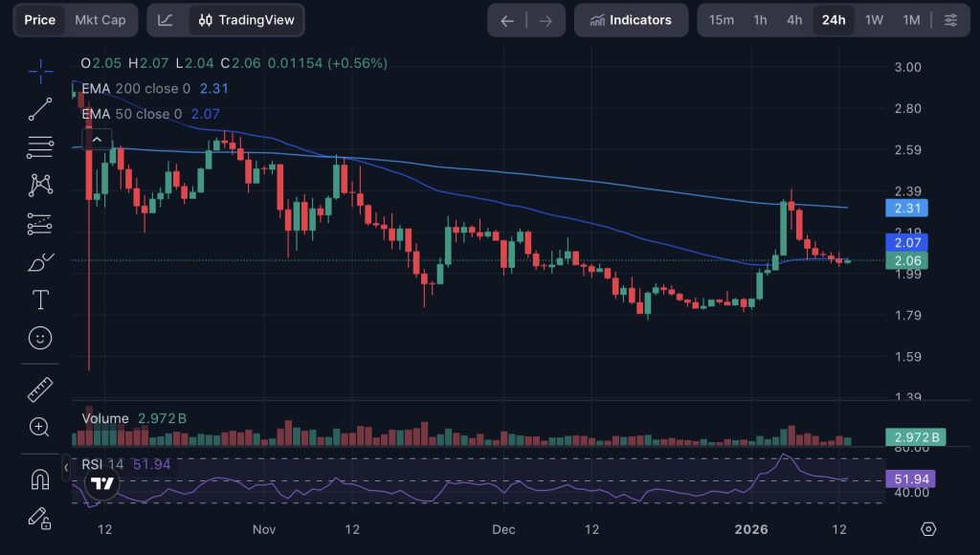
Task: Select the measure ruler tool
Action: pyautogui.click(x=39, y=389)
